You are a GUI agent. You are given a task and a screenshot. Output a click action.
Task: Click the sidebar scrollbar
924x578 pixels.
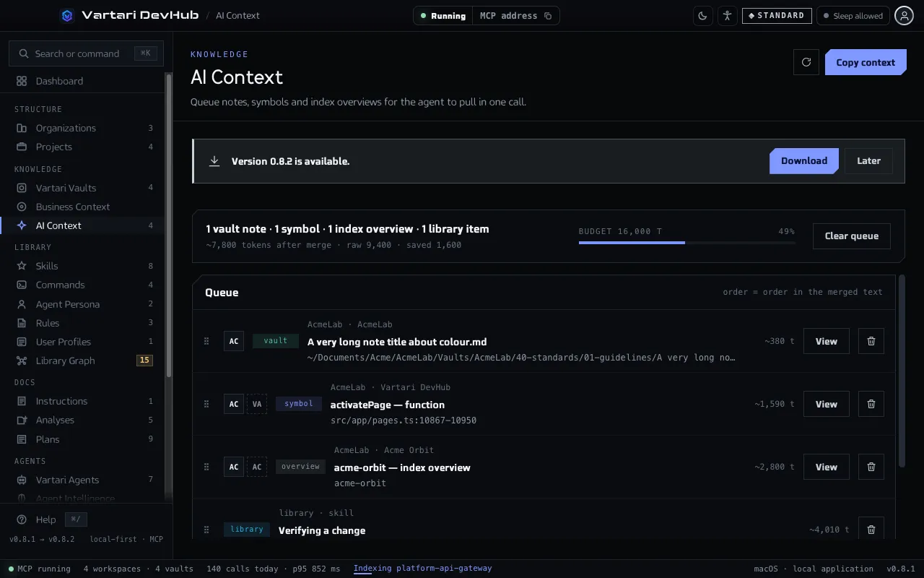169,224
